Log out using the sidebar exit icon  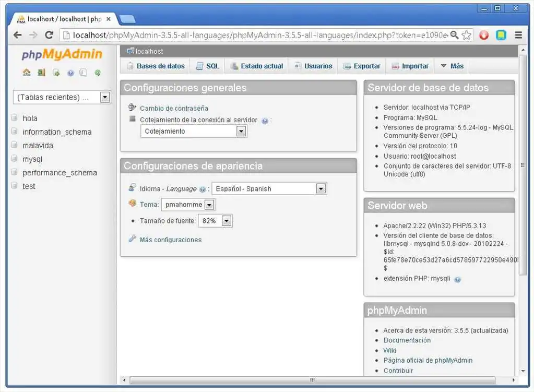[41, 72]
